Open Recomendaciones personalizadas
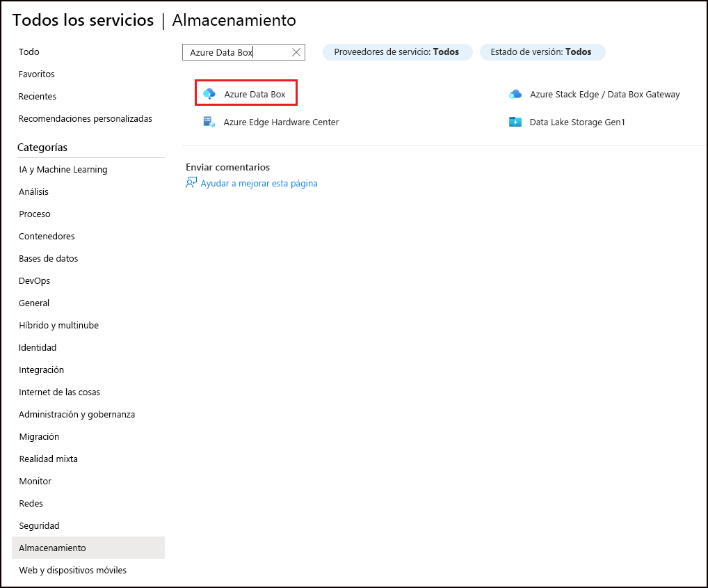This screenshot has height=588, width=708. point(85,118)
